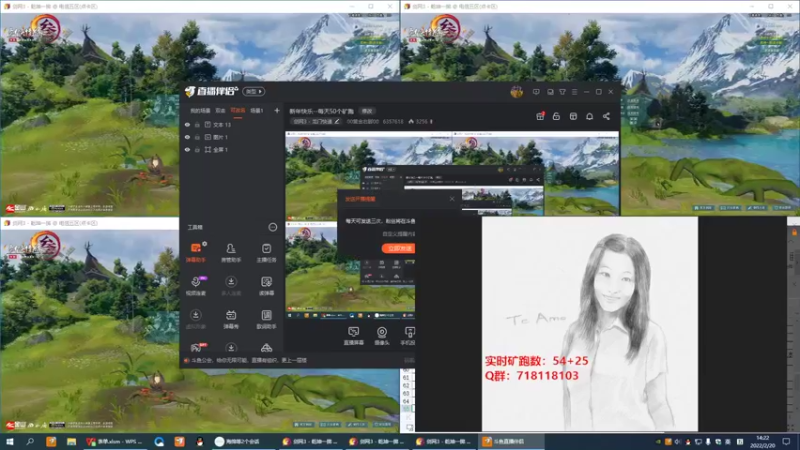Lock the 文本 13 source layer
This screenshot has width=800, height=450.
click(x=197, y=124)
